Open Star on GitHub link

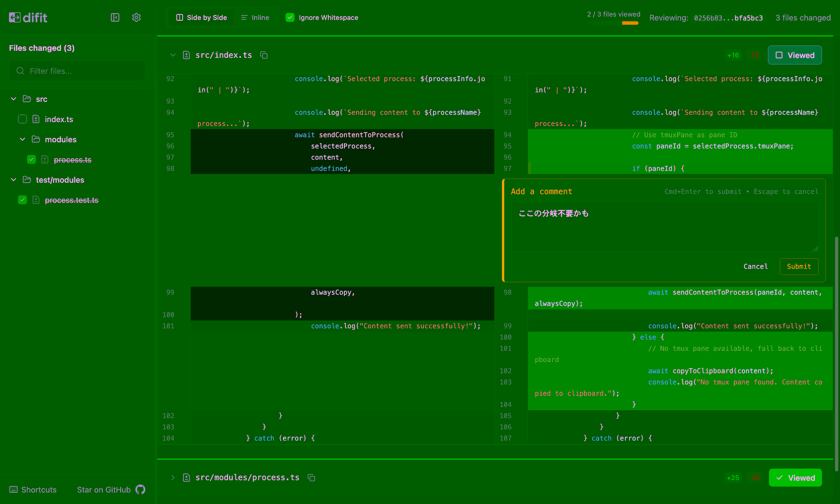pyautogui.click(x=111, y=489)
